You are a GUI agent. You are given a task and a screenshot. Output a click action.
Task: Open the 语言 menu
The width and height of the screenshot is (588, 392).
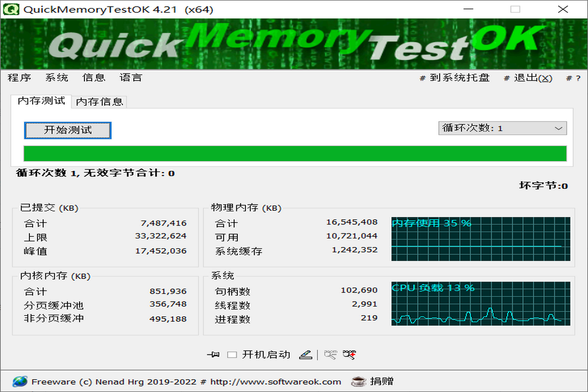[x=131, y=78]
